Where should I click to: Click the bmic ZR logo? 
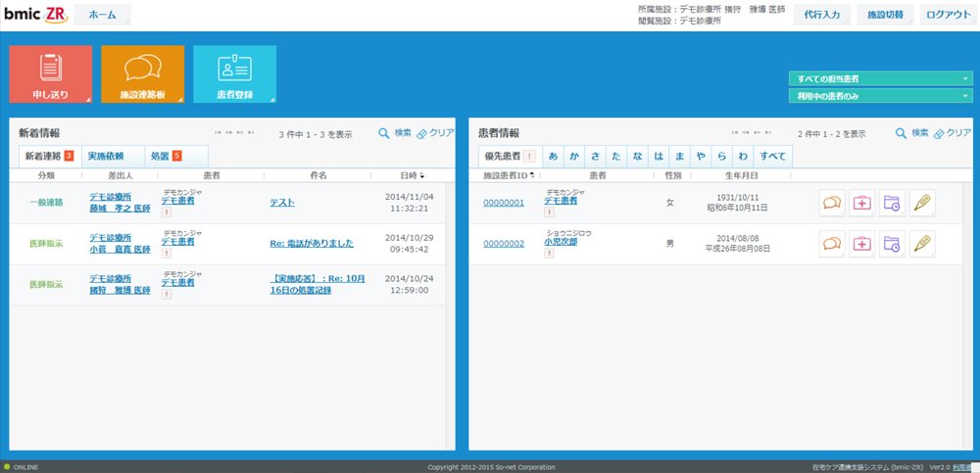35,15
